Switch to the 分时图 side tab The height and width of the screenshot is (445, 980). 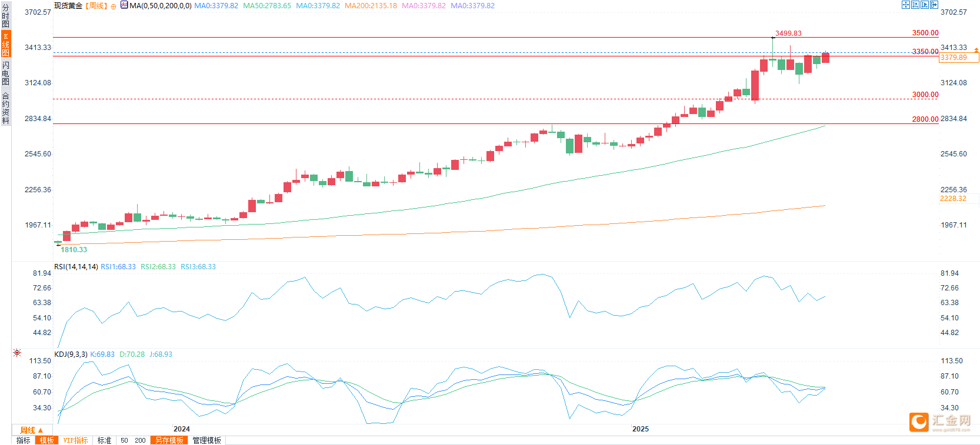pos(5,15)
